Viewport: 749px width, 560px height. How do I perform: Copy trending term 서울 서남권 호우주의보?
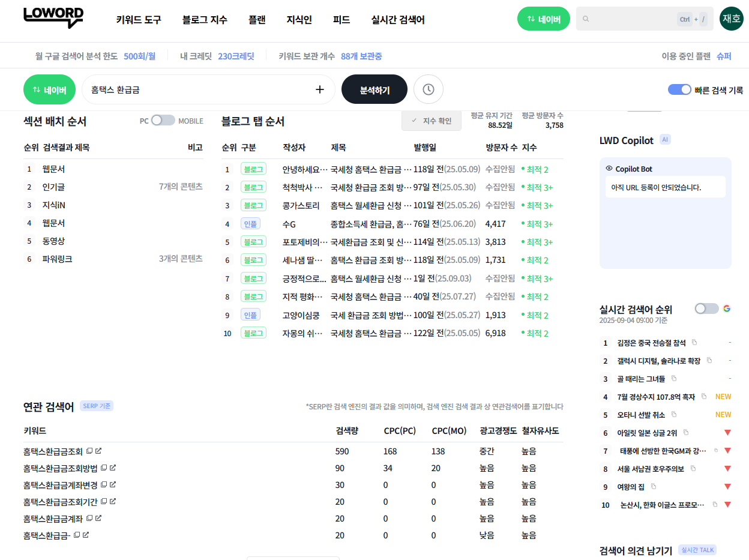pyautogui.click(x=693, y=468)
